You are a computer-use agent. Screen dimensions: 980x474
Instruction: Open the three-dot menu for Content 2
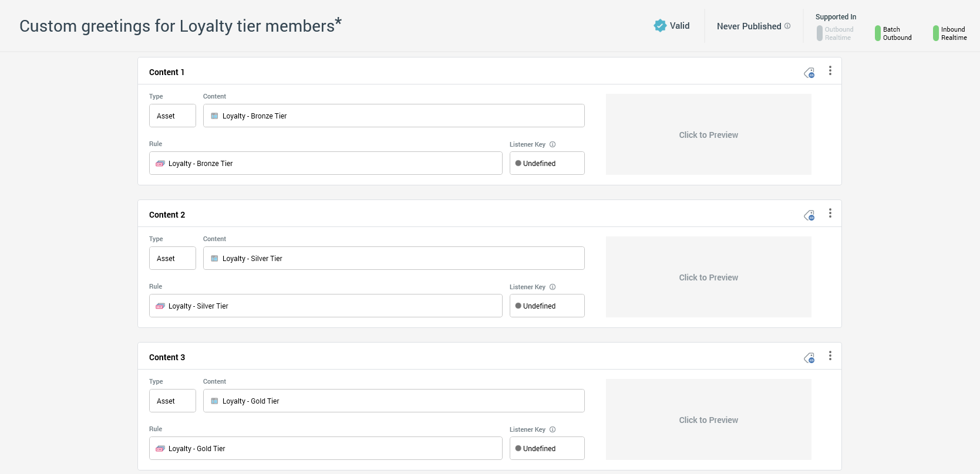coord(830,214)
